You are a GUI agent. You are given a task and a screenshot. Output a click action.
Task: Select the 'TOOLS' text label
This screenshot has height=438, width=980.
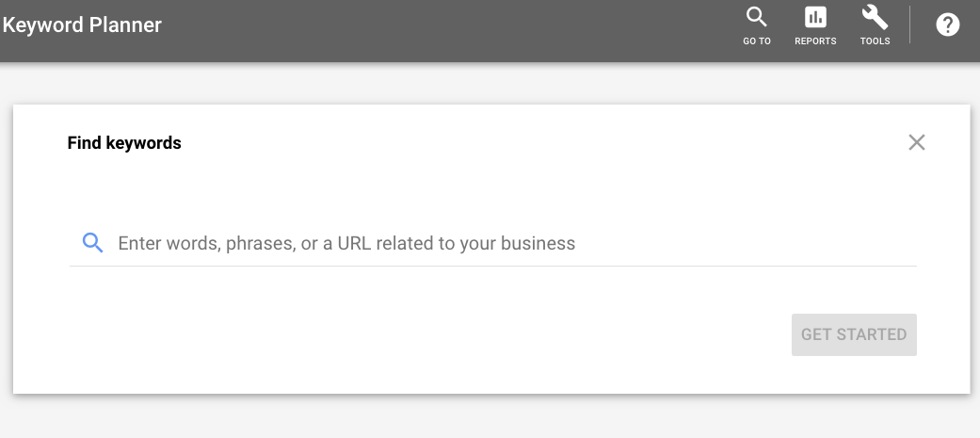875,41
